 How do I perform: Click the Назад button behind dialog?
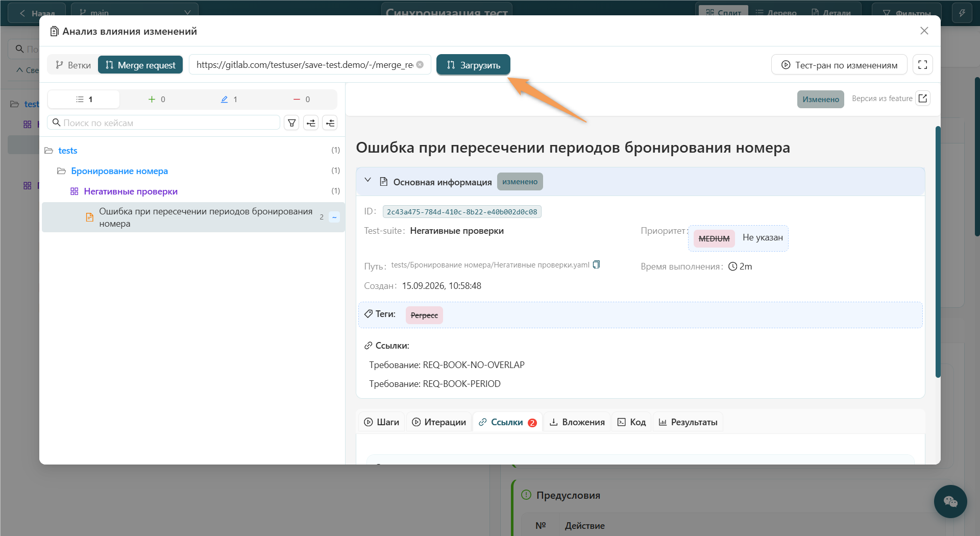tap(37, 13)
